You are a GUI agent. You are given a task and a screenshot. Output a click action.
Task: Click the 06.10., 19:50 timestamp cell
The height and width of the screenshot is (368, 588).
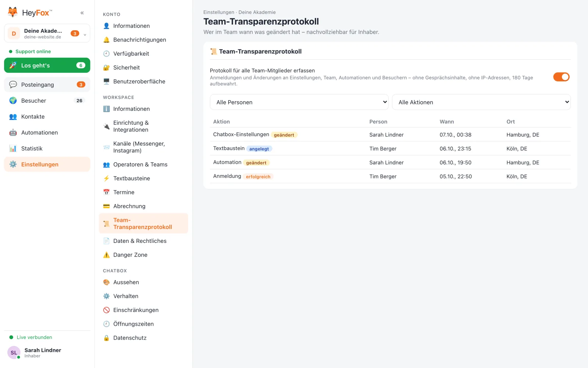coord(456,163)
